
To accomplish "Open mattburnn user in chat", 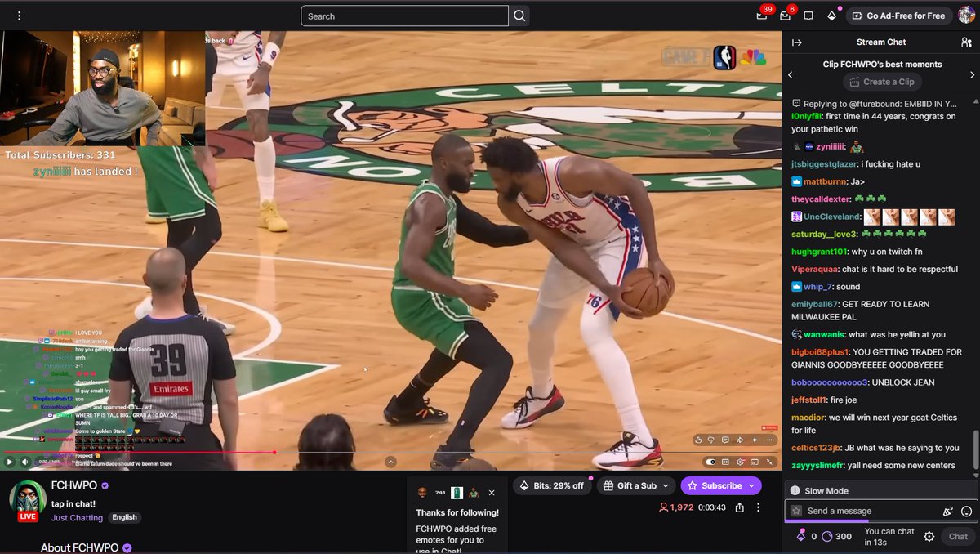I will [824, 181].
